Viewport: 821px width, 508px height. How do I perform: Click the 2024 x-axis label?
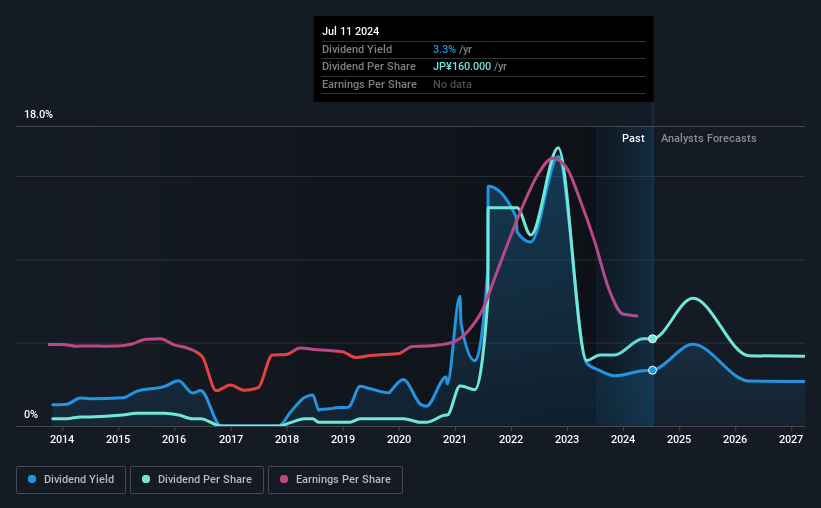(623, 439)
